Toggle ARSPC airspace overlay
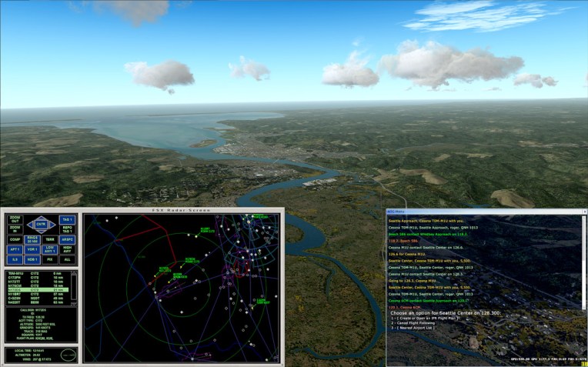 pos(68,239)
